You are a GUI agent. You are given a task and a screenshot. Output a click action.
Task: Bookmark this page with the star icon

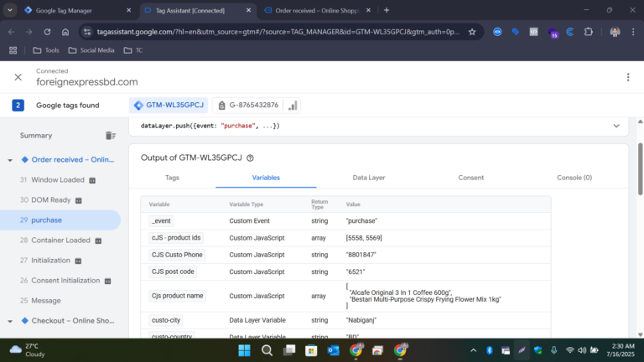(x=472, y=32)
